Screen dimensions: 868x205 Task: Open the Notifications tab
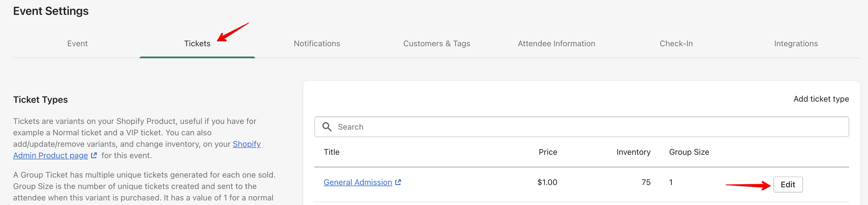(317, 44)
